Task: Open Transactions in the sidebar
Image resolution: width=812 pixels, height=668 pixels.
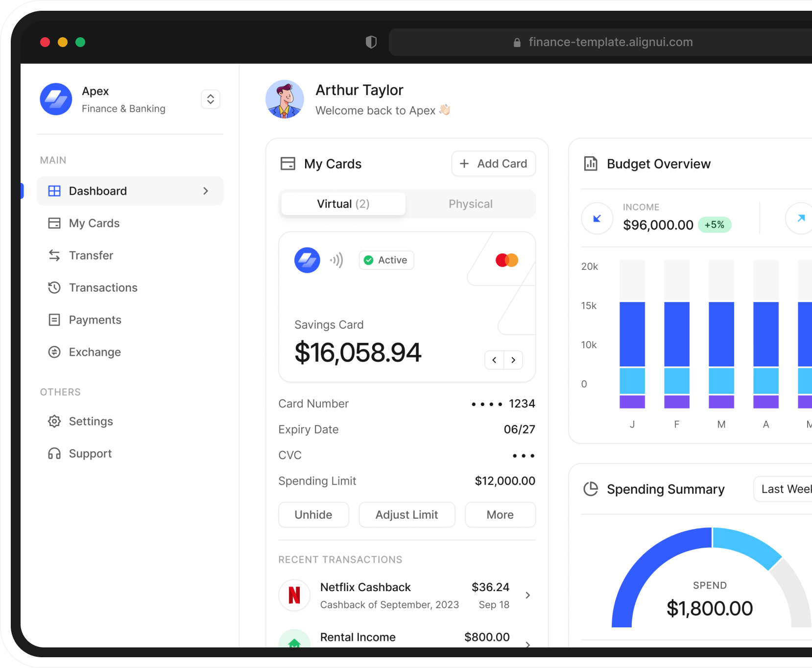Action: (x=103, y=287)
